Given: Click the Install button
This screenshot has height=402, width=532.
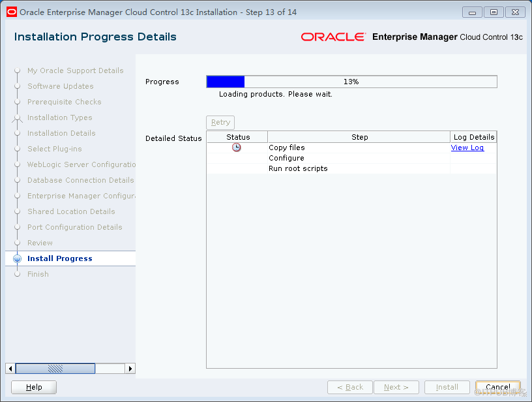Looking at the screenshot, I should 447,387.
